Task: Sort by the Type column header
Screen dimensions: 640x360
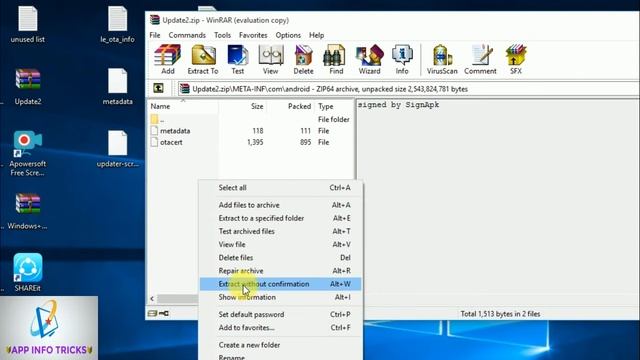Action: point(334,106)
